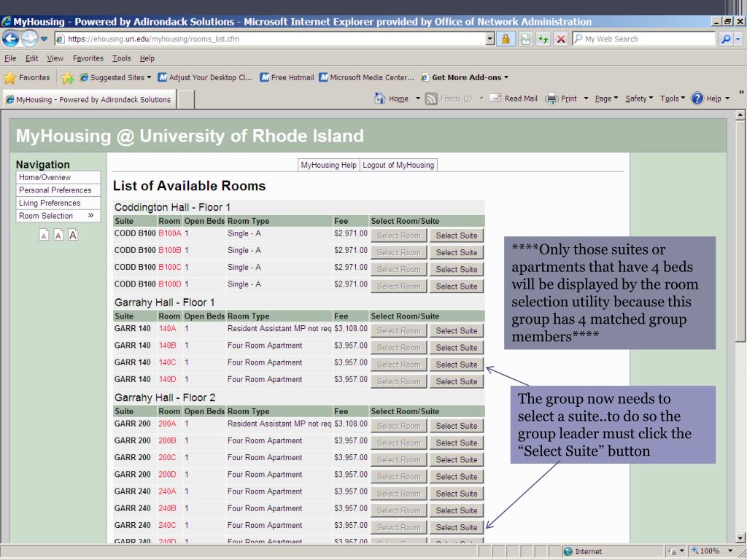Open Suggested Sites dropdown
The image size is (747, 560).
pyautogui.click(x=115, y=77)
